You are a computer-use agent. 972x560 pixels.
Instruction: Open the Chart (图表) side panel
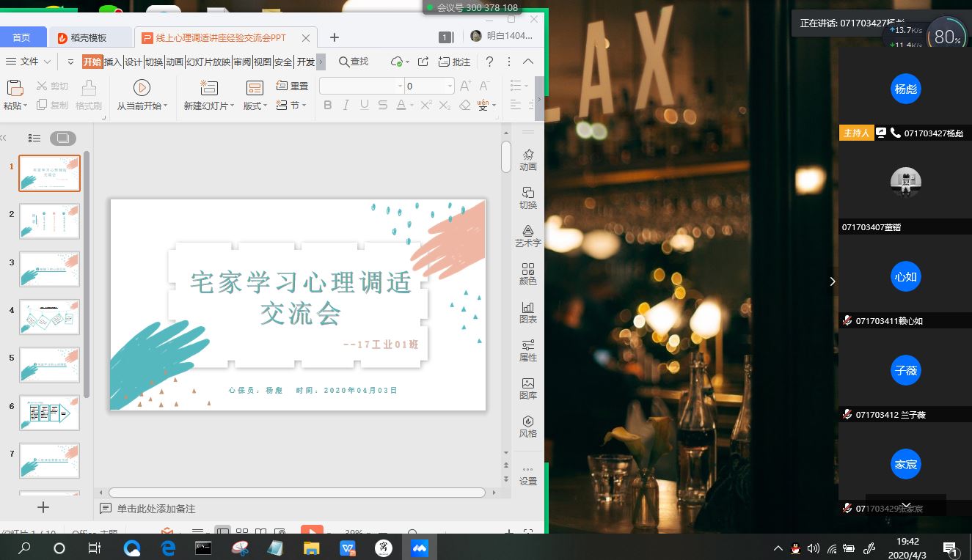tap(528, 312)
